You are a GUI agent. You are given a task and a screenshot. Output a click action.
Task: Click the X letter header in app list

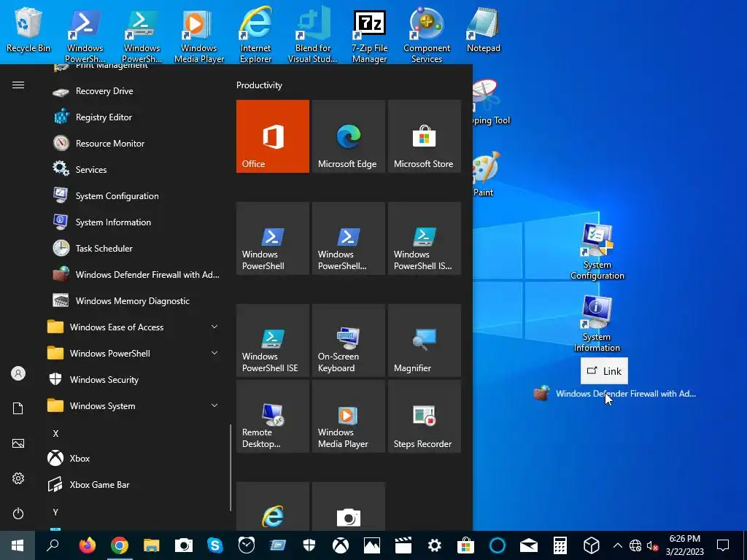pyautogui.click(x=55, y=433)
